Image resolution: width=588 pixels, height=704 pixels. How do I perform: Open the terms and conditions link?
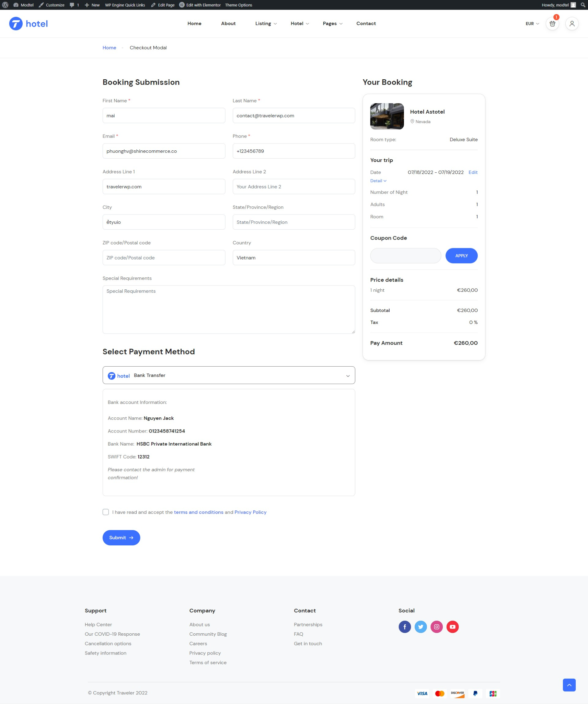pyautogui.click(x=198, y=512)
